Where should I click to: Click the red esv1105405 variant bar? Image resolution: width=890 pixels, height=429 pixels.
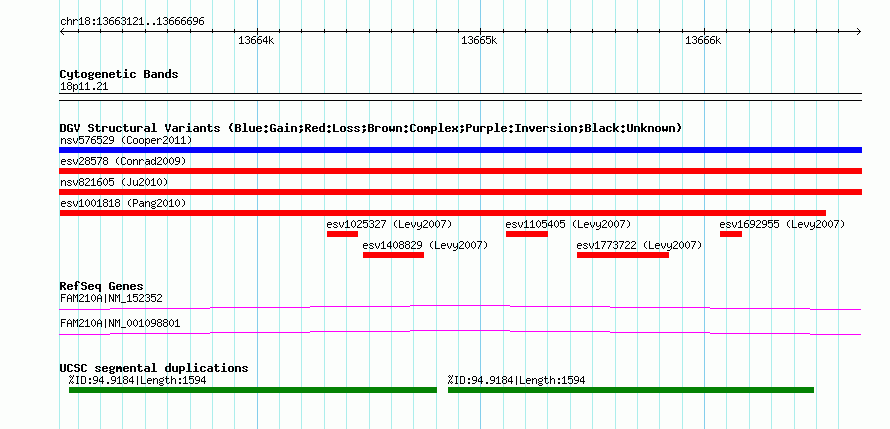point(527,234)
